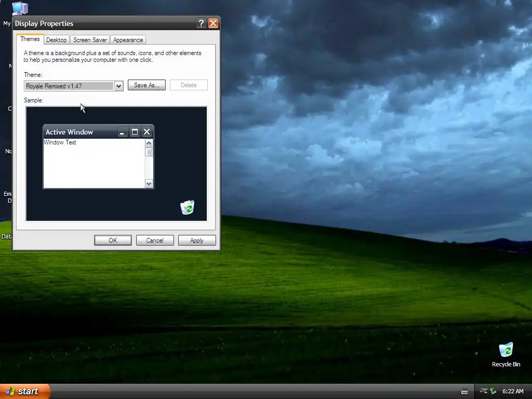Click the grayed-out Delete theme button
The width and height of the screenshot is (532, 399).
189,85
